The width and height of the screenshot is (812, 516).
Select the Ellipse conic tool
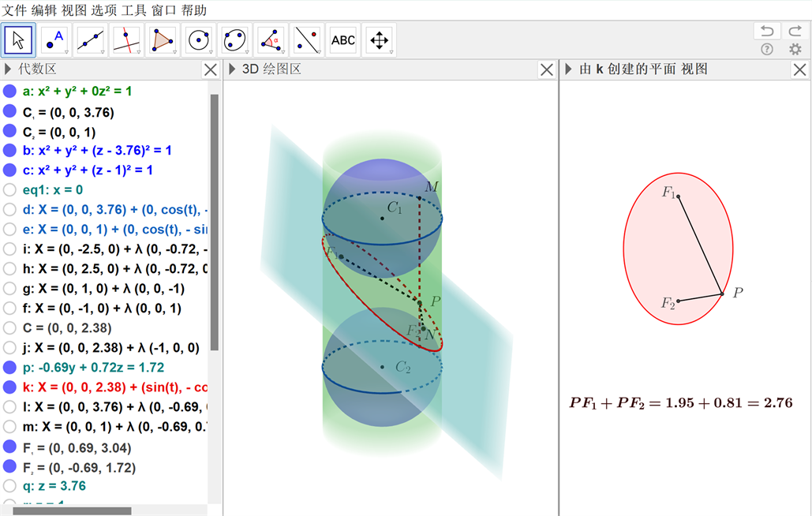coord(235,40)
